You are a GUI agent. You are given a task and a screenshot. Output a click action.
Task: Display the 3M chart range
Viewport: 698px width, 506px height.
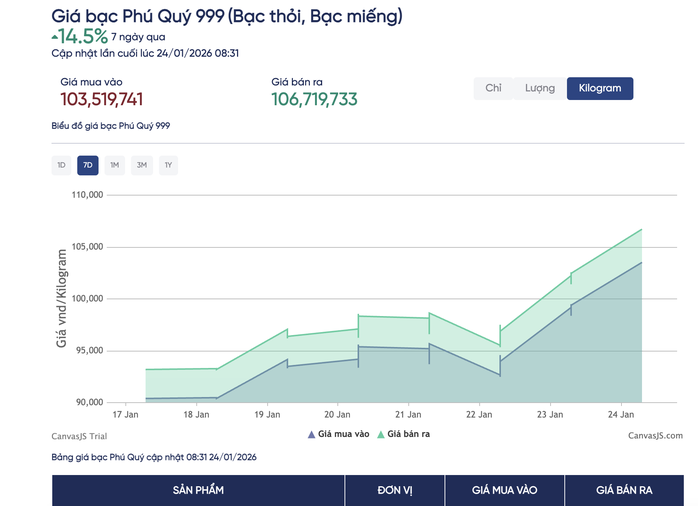[x=142, y=165]
